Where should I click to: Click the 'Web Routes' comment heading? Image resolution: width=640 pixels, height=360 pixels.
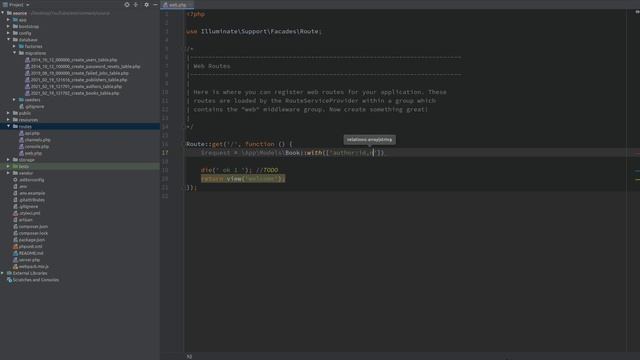pos(212,66)
